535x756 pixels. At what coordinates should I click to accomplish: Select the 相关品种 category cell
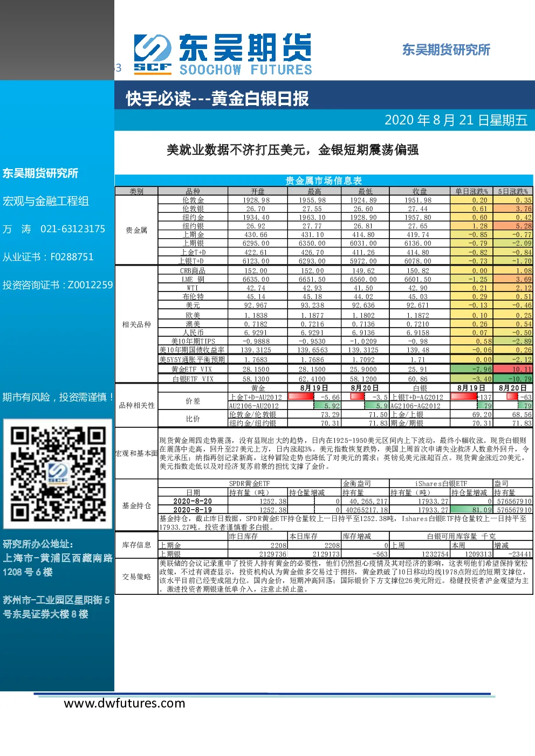coord(136,324)
